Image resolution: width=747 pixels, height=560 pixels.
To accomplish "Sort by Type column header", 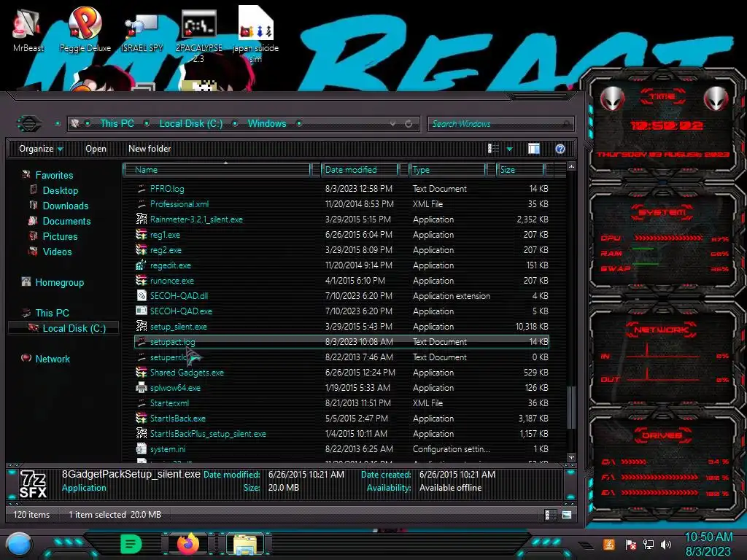I will [x=447, y=169].
